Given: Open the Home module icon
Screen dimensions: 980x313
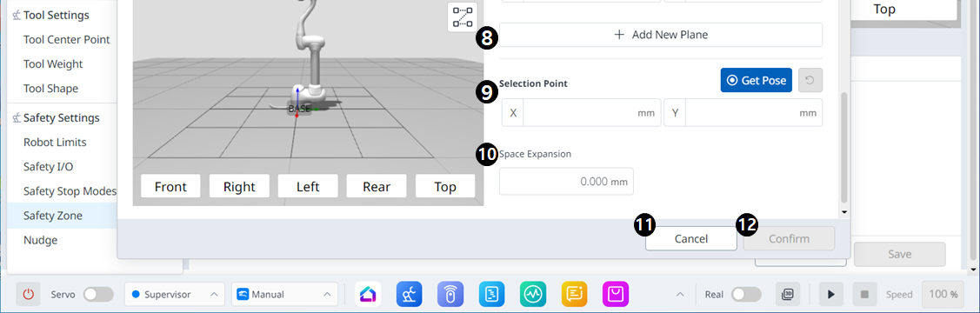Looking at the screenshot, I should tap(368, 294).
